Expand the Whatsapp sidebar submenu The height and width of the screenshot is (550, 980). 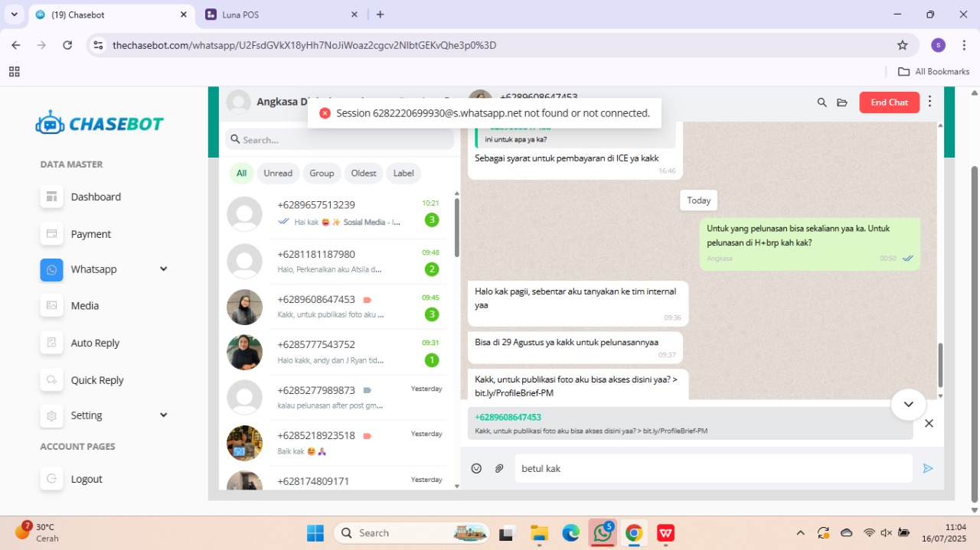coord(163,269)
